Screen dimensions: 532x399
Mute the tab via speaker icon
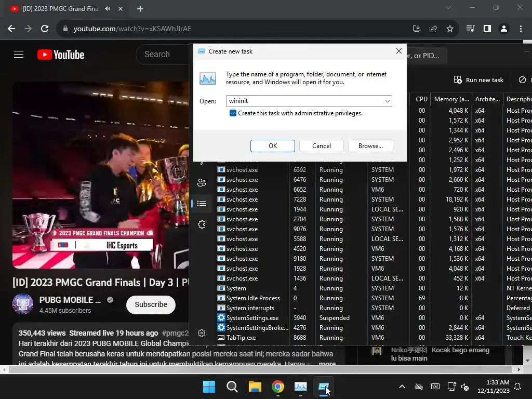coord(108,9)
